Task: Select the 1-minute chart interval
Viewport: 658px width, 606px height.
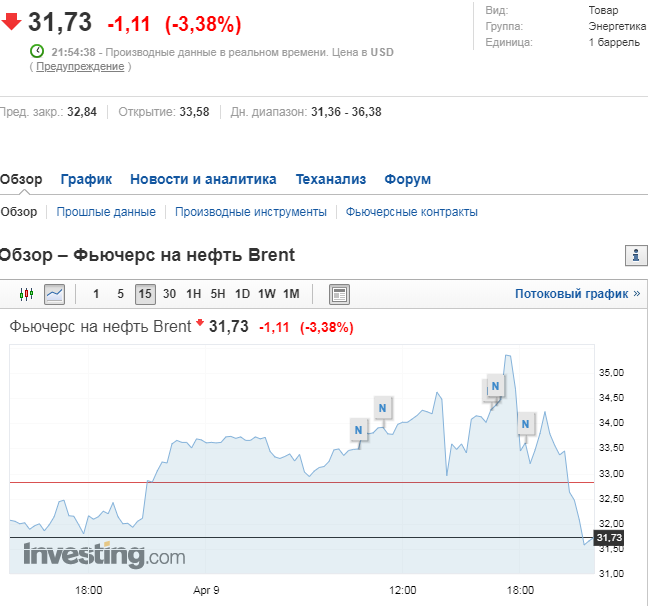Action: tap(96, 294)
